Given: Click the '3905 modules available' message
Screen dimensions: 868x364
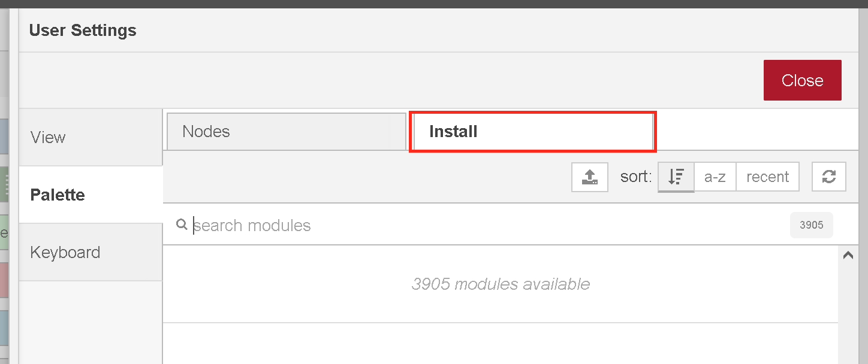Looking at the screenshot, I should coord(501,284).
